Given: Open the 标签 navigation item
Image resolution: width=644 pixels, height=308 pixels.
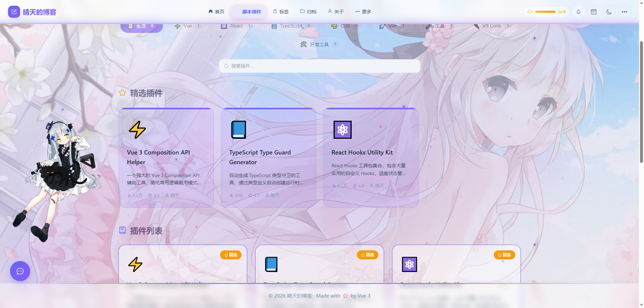Looking at the screenshot, I should (281, 12).
